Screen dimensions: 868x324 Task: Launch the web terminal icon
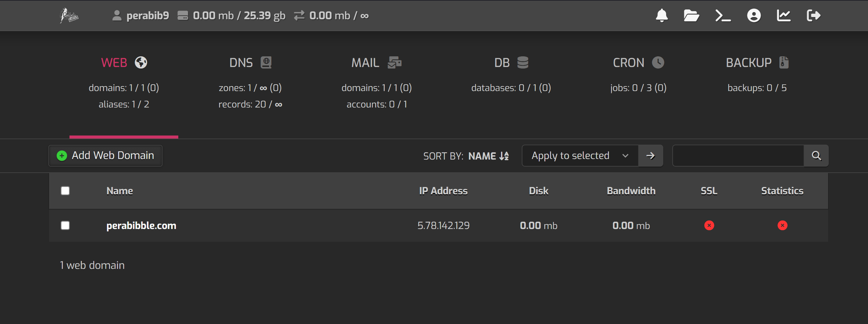[x=723, y=16]
